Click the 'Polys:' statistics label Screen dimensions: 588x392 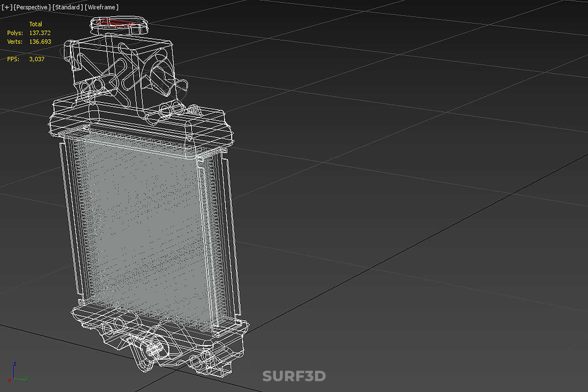coord(15,33)
